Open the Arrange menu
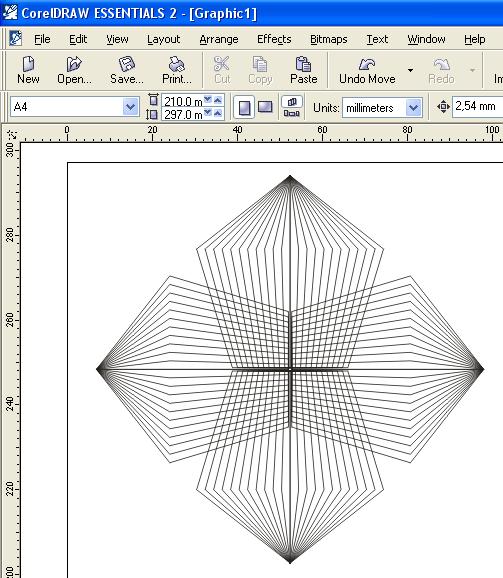503x578 pixels. (x=219, y=39)
